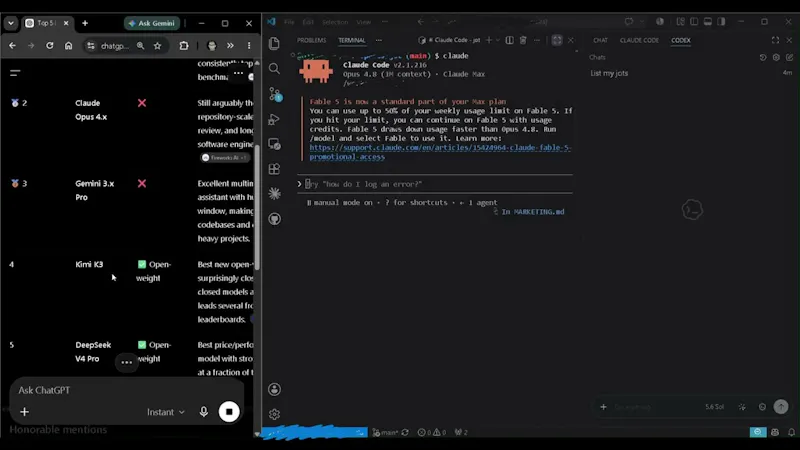
Task: Click the Ask Gemini button in Chrome
Action: 152,23
